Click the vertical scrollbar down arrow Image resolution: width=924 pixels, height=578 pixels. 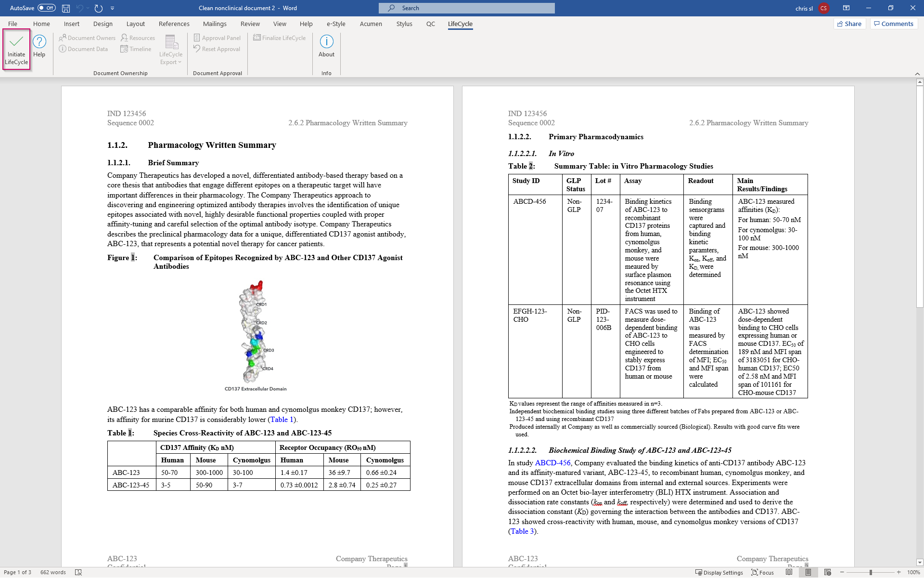pyautogui.click(x=920, y=562)
